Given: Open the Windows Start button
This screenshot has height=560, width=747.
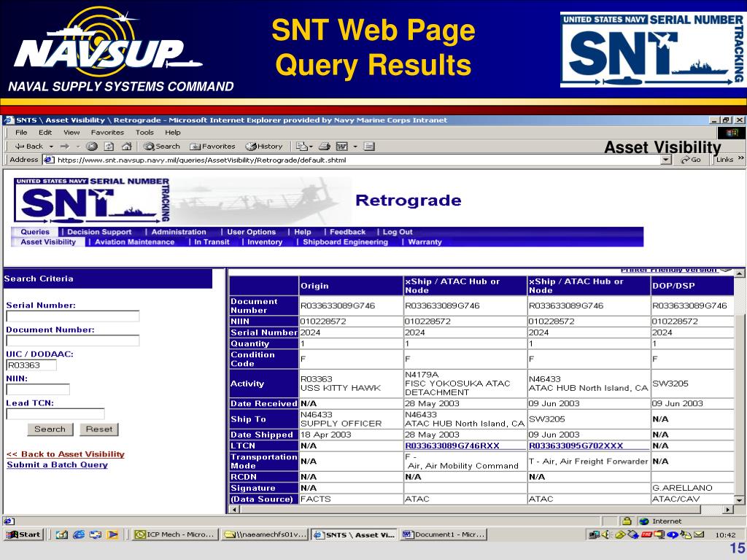Looking at the screenshot, I should pos(23,534).
